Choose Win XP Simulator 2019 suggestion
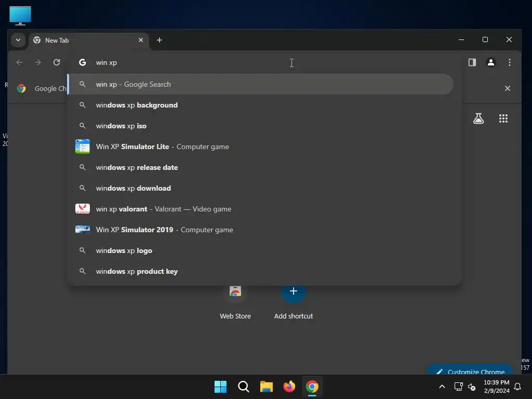 261,230
